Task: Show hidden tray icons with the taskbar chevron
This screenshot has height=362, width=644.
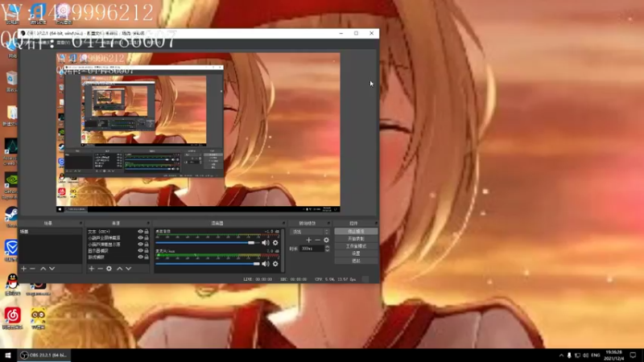Action: [561, 355]
